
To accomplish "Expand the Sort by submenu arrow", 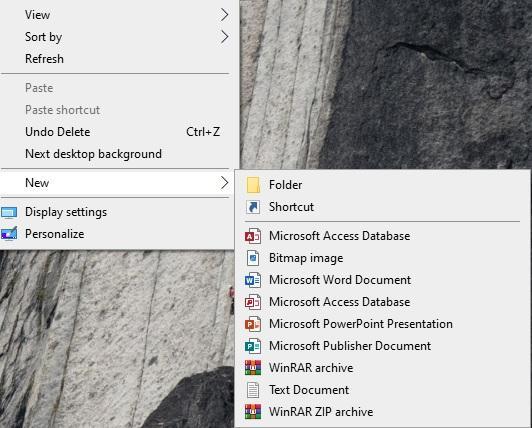I will click(224, 37).
